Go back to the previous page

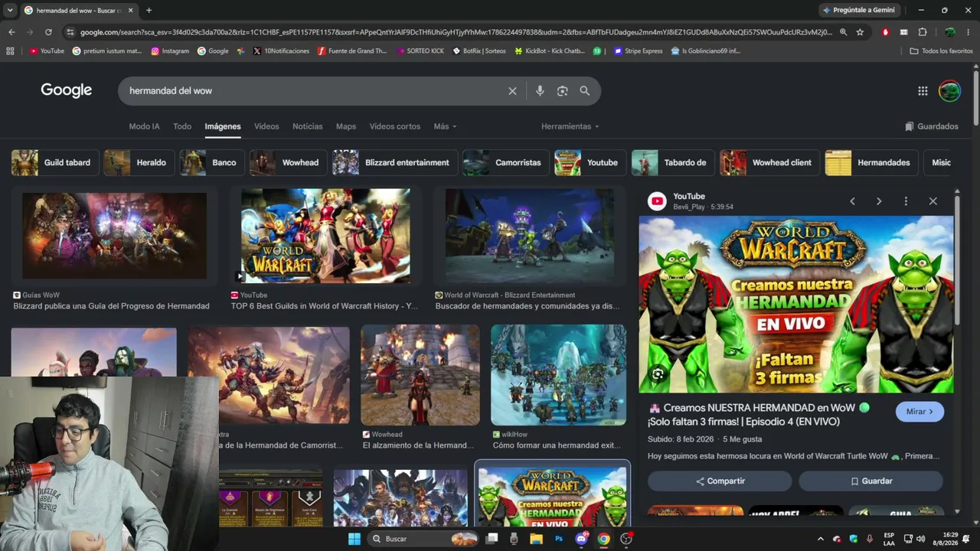11,32
